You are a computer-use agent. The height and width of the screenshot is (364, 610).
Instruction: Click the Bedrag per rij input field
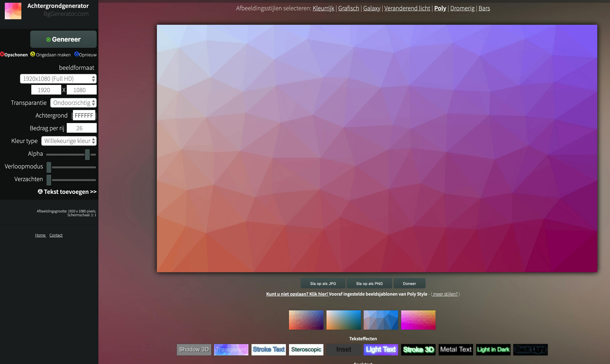click(x=82, y=128)
